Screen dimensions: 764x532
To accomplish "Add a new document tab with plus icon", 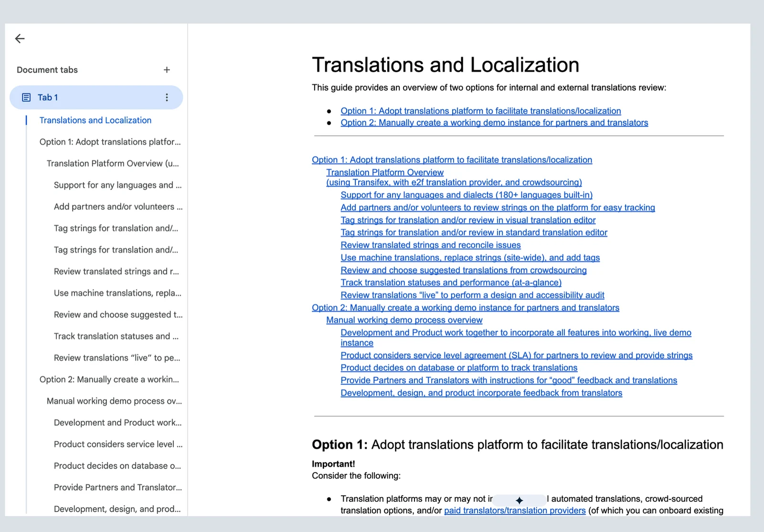I will (x=167, y=70).
